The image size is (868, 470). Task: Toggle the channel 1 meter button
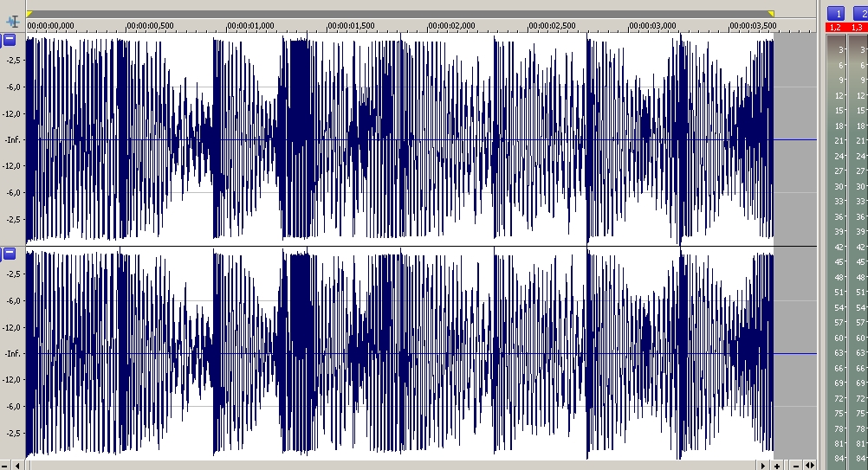(836, 13)
